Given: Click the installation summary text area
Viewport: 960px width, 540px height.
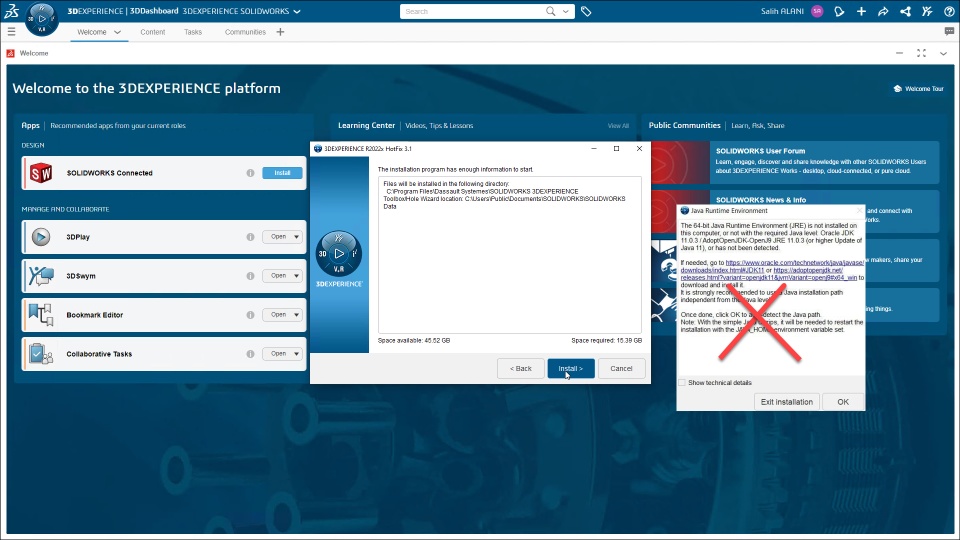Looking at the screenshot, I should click(x=509, y=255).
